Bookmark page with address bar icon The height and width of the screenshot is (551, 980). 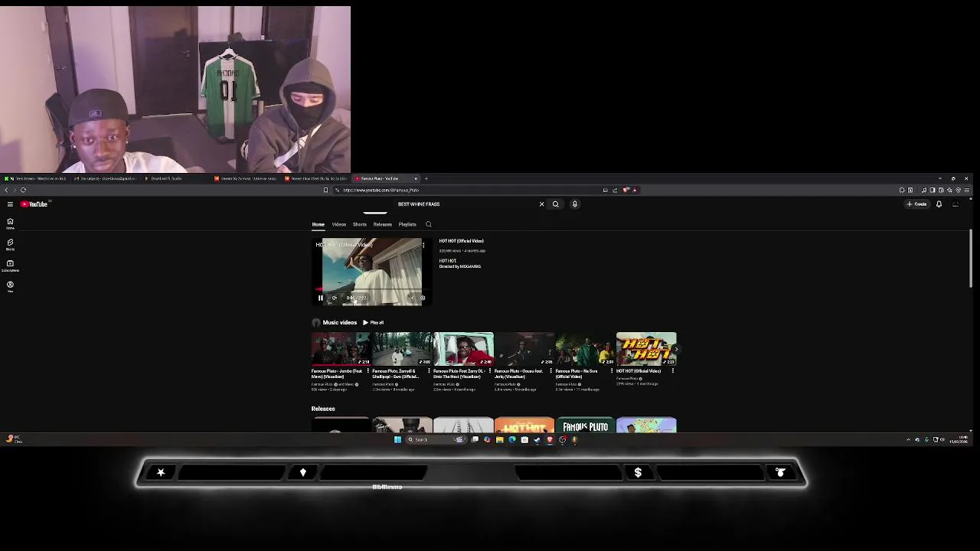(x=325, y=190)
